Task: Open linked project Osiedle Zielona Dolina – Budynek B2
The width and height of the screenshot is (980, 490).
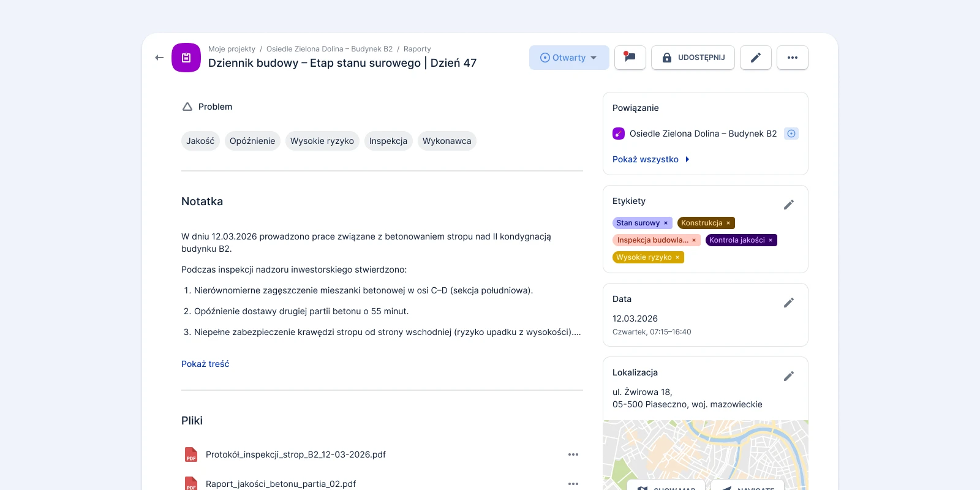Action: coord(703,134)
